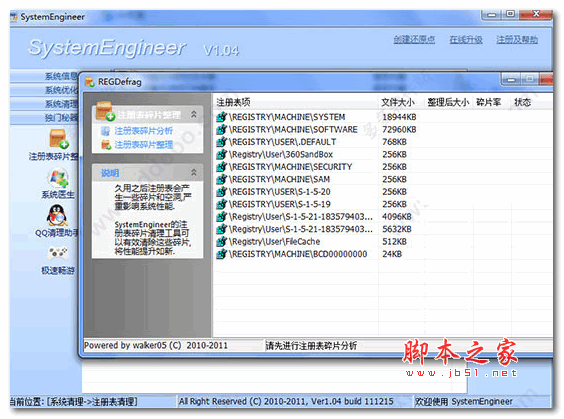This screenshot has height=419, width=564.
Task: Click the 24KB file size cell
Action: point(392,254)
